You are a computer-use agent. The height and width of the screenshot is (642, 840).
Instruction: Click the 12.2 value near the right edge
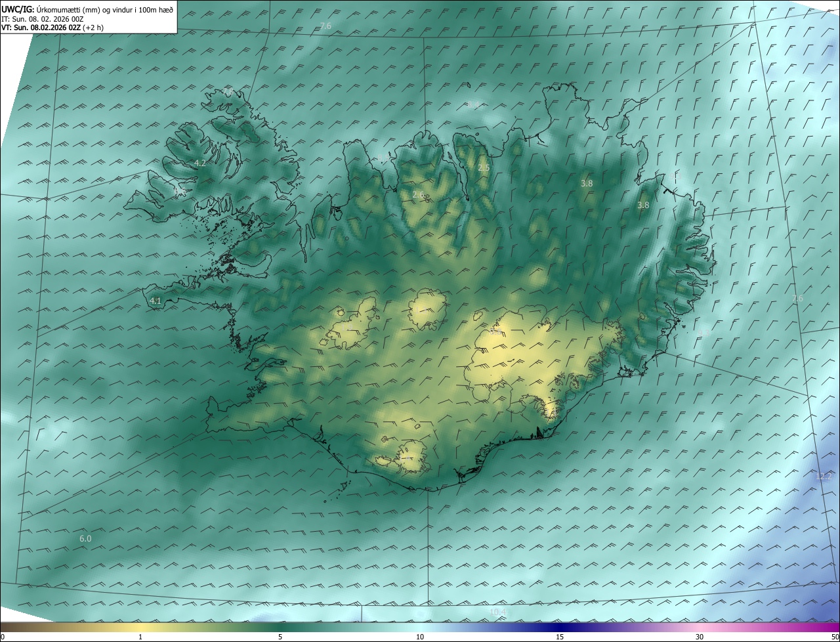pos(824,476)
